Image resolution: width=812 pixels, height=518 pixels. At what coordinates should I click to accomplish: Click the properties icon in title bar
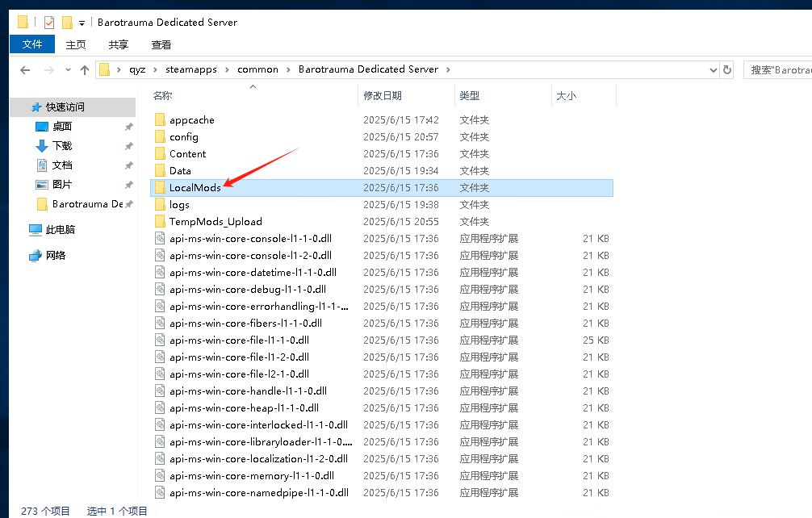pyautogui.click(x=49, y=23)
